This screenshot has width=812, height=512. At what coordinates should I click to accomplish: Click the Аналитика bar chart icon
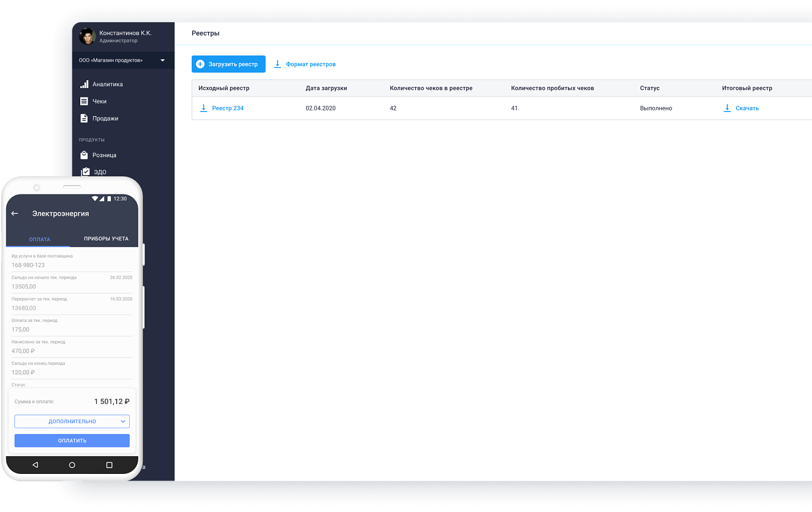84,84
